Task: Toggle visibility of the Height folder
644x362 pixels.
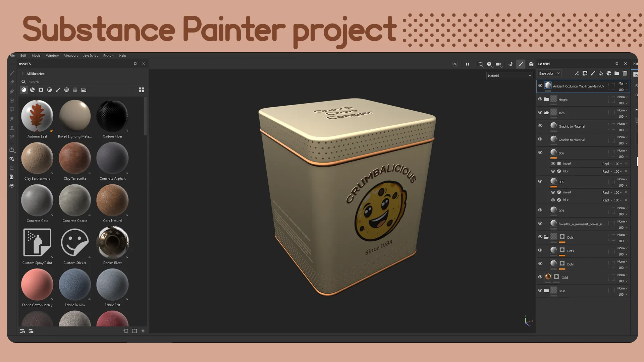Action: click(540, 99)
